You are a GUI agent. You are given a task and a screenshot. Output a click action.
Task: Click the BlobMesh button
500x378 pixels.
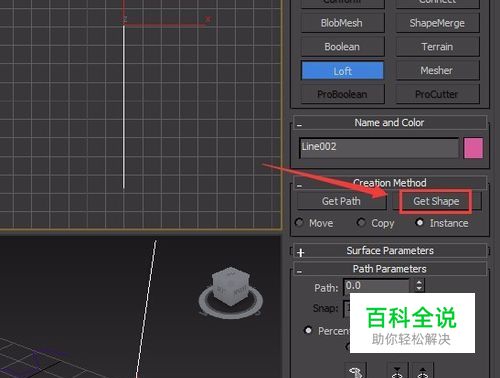[x=342, y=23]
